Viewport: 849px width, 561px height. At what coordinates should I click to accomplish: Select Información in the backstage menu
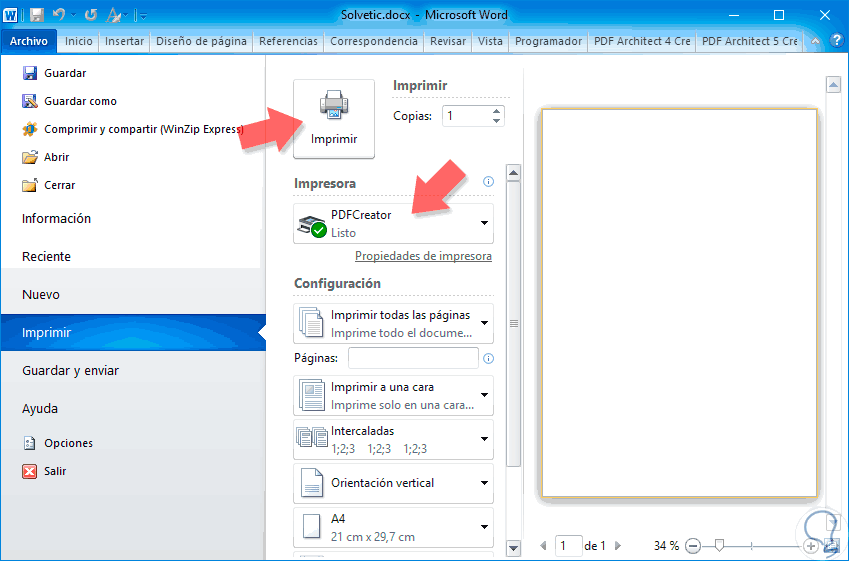[x=56, y=219]
